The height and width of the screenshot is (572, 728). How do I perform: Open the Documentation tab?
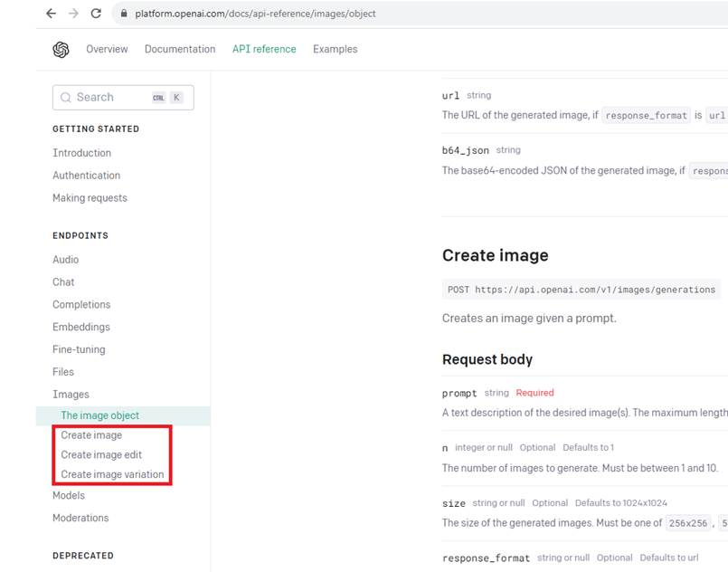point(180,49)
